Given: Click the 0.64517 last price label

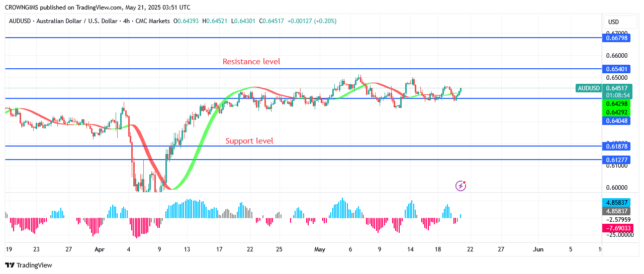Looking at the screenshot, I should coord(616,88).
